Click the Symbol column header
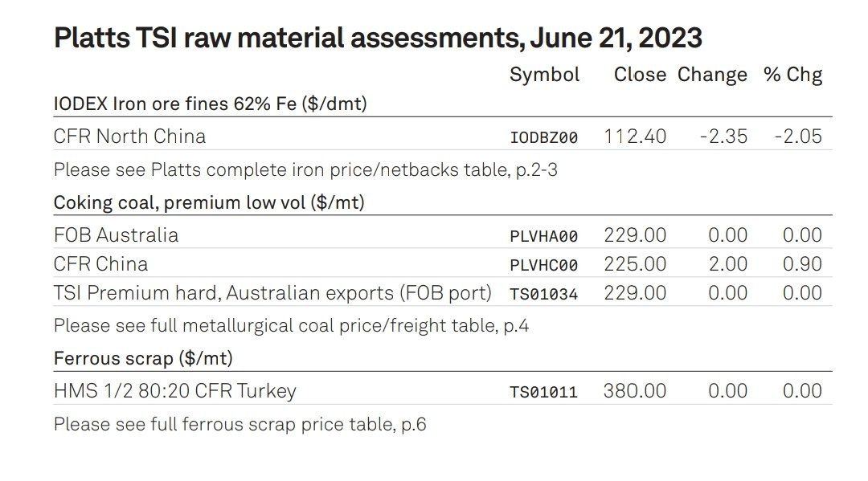 [544, 75]
